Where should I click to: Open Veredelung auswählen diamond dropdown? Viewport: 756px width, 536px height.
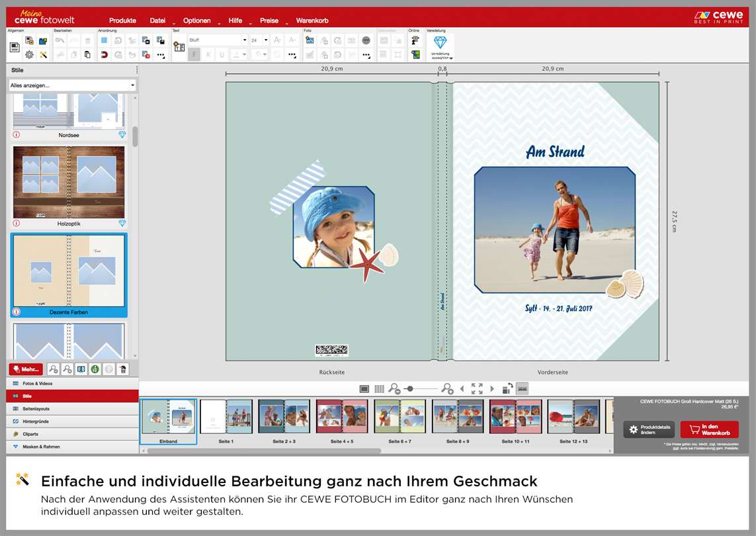point(441,47)
